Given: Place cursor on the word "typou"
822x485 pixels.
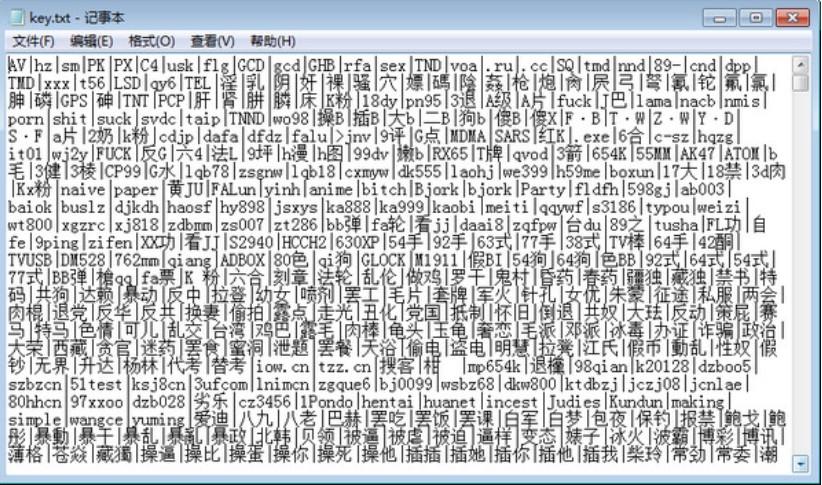Looking at the screenshot, I should 667,207.
